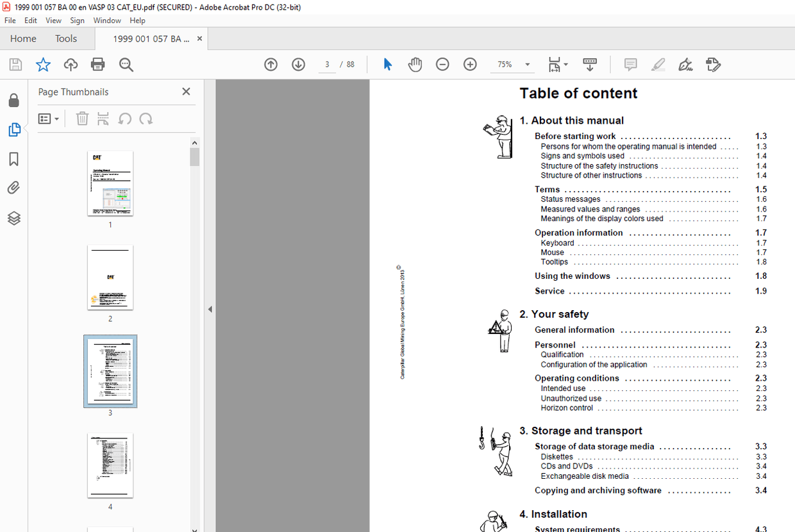Open the Fill & Sign tool

point(714,64)
